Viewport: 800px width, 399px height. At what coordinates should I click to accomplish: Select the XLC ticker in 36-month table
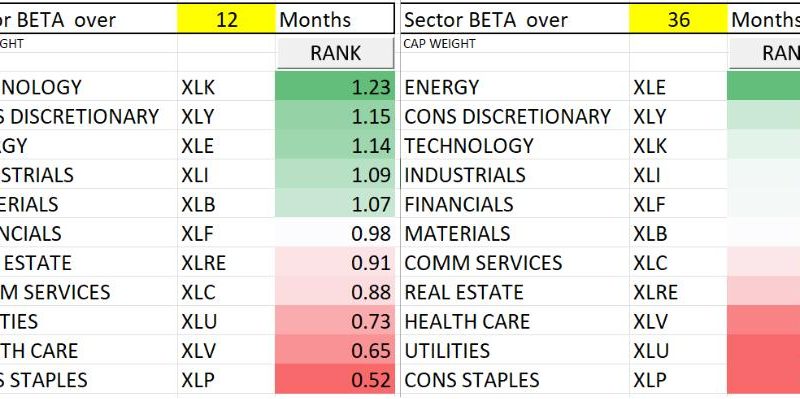(650, 263)
